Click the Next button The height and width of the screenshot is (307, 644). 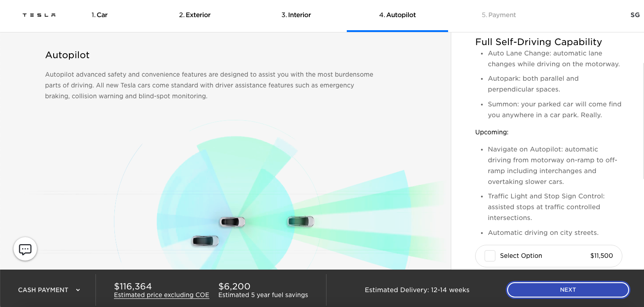[568, 290]
